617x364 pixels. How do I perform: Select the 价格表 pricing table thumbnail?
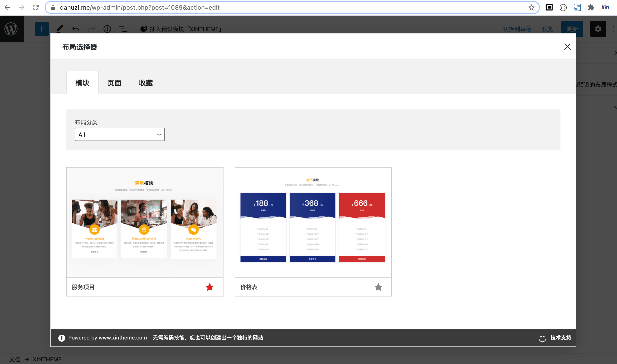pos(313,222)
